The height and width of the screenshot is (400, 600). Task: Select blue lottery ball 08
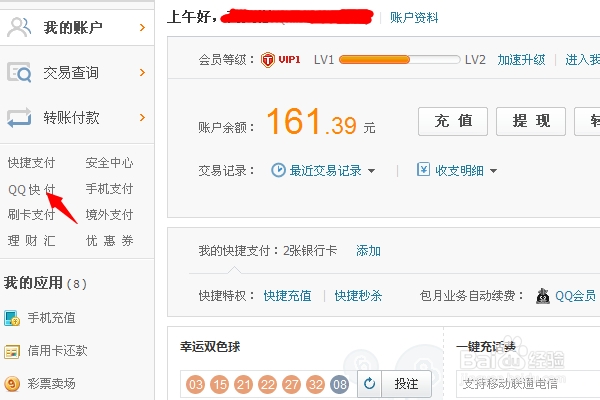coord(340,384)
